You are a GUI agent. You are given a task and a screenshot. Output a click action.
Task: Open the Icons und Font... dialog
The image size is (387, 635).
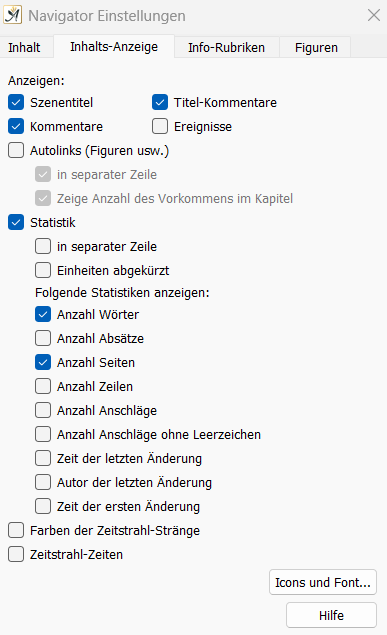[x=323, y=582]
